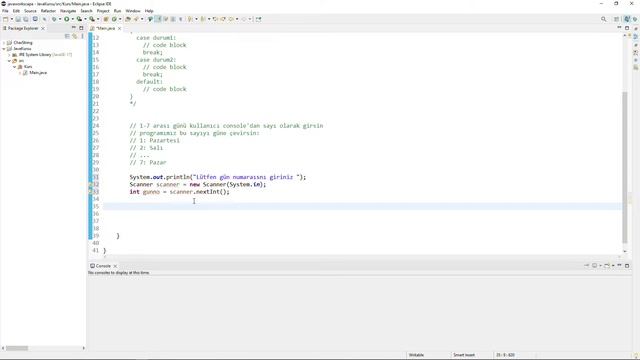
Task: Minimize the Package Explorer view
Action: 74,28
